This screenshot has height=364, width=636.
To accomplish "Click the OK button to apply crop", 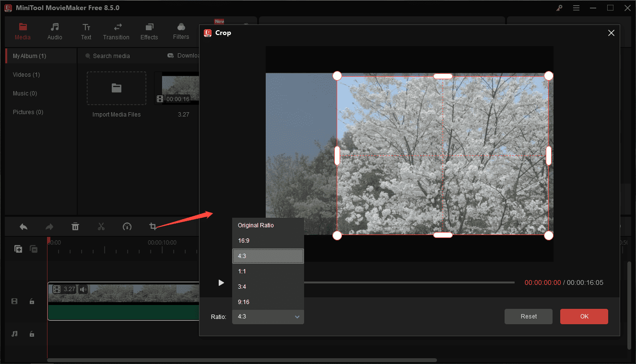I will click(584, 316).
